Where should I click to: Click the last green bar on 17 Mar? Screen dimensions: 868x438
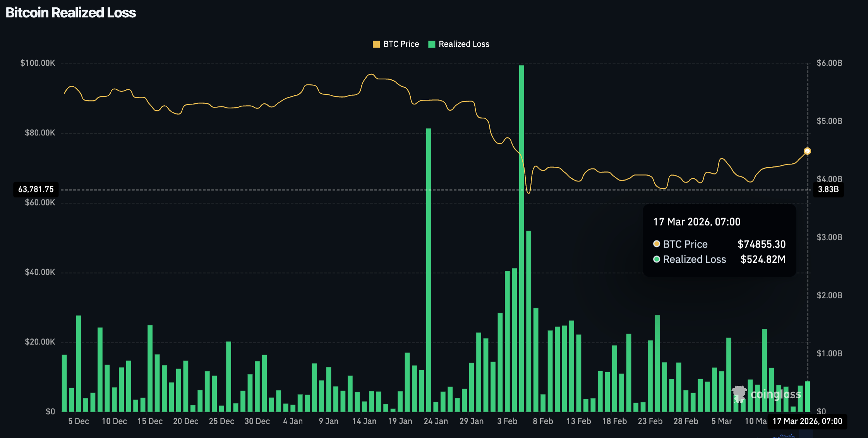tap(807, 396)
